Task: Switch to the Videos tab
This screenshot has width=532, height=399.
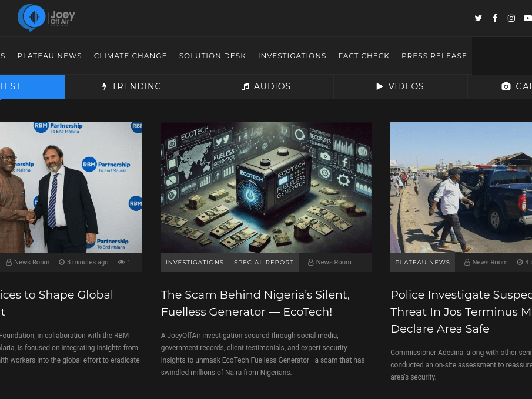Action: coord(400,86)
